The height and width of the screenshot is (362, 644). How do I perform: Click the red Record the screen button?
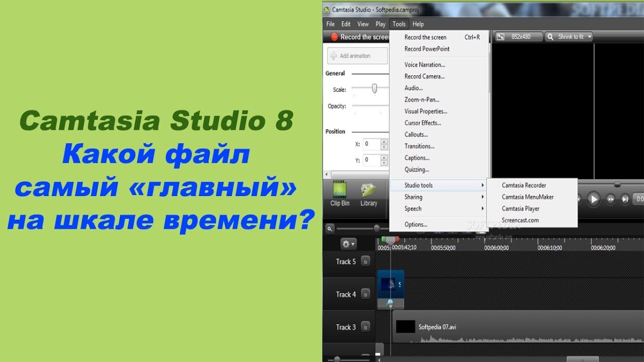(x=359, y=37)
